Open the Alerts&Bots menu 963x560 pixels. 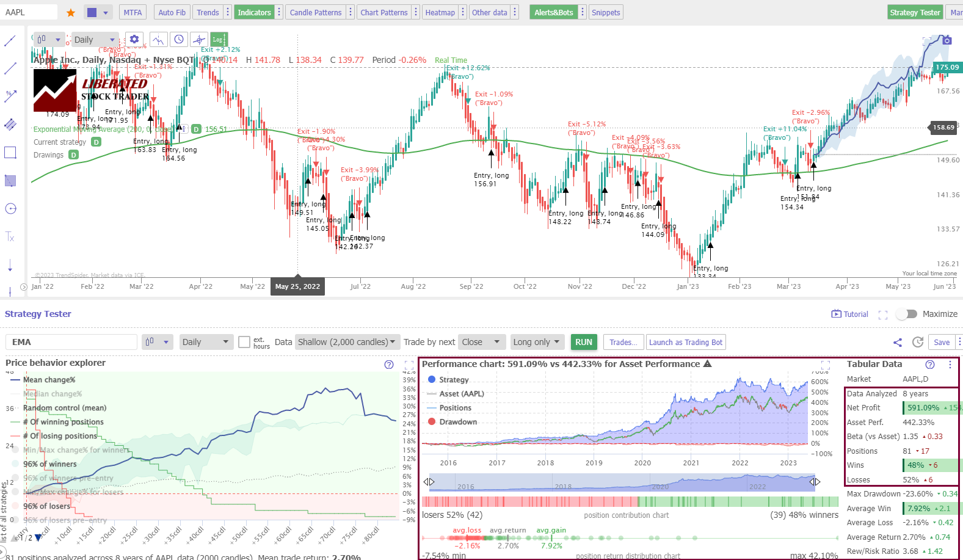point(554,12)
